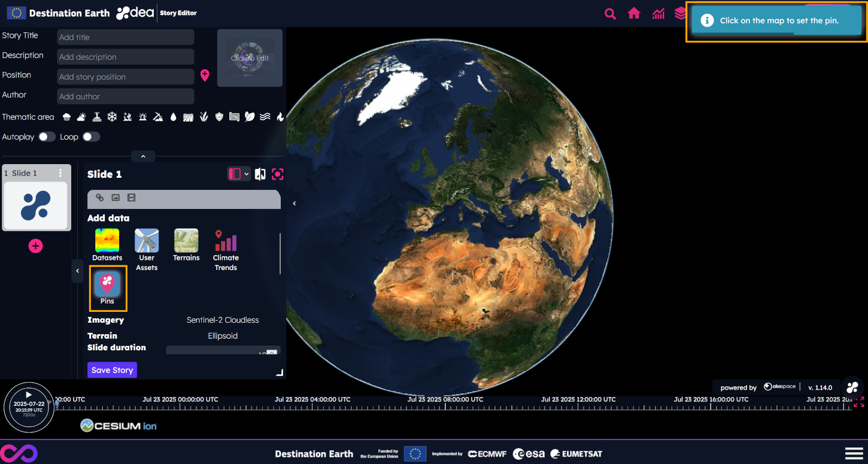Click the pink focus camera view icon
868x464 pixels.
[277, 174]
